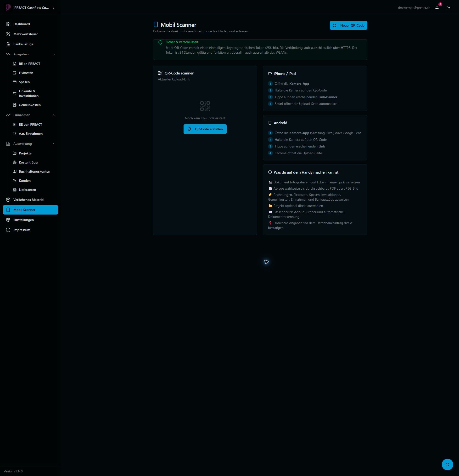The width and height of the screenshot is (459, 476).
Task: Open the chat bubble button
Action: click(x=447, y=464)
